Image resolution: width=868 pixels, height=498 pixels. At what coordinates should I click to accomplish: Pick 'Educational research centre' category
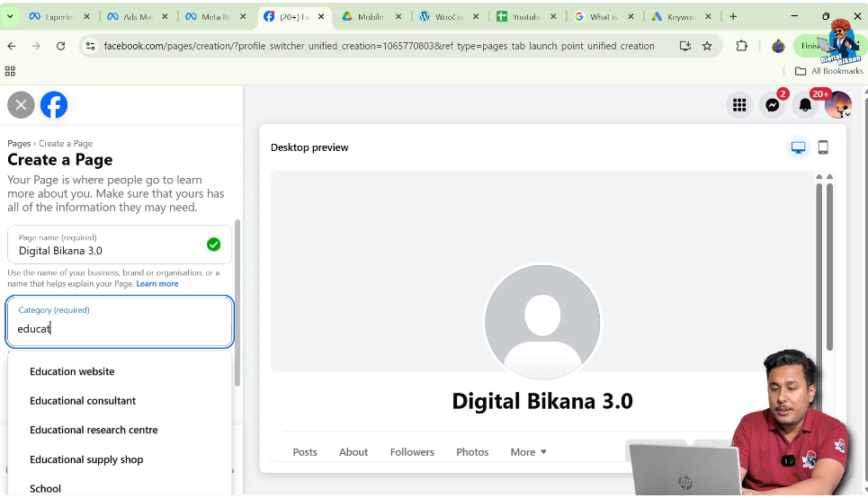(94, 430)
